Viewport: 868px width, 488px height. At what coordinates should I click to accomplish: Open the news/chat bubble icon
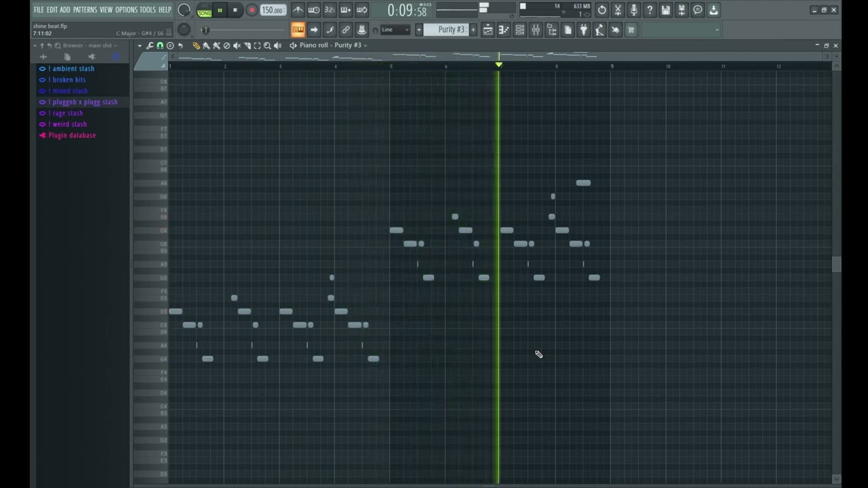click(698, 10)
